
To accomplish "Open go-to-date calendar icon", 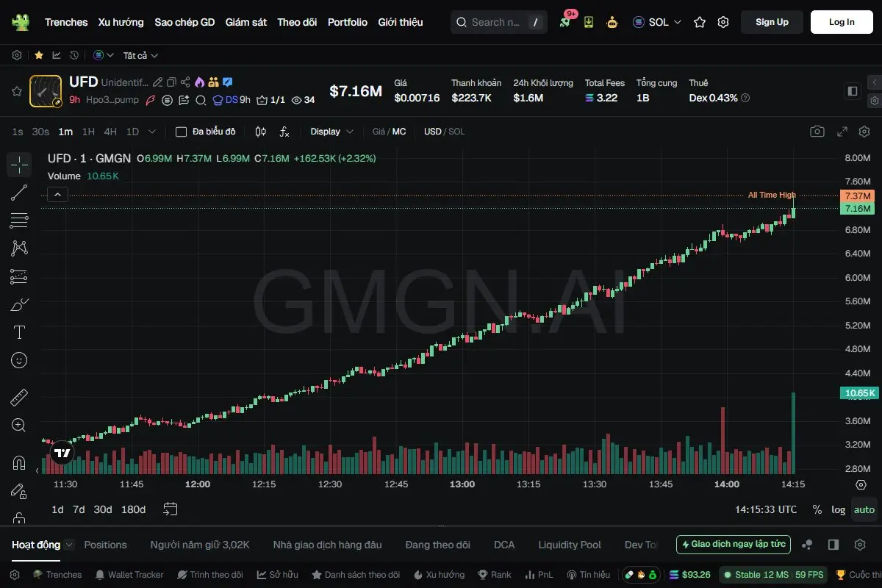I will 171,509.
